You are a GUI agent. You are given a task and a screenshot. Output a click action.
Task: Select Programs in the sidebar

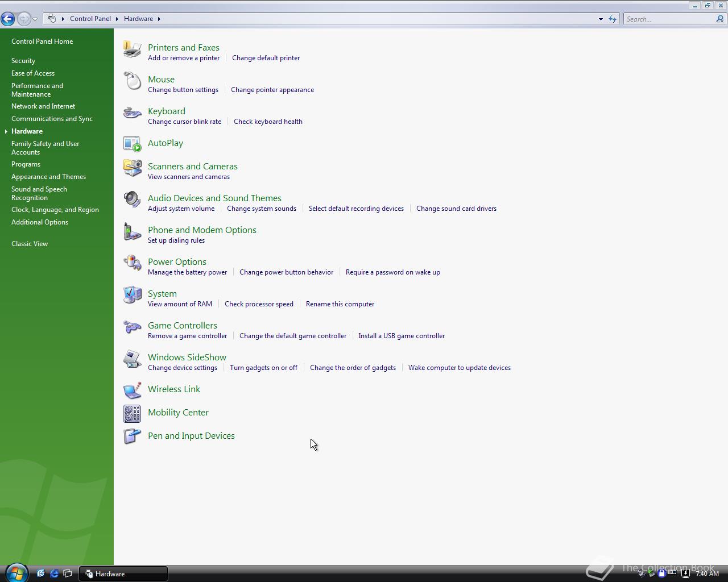(x=26, y=164)
